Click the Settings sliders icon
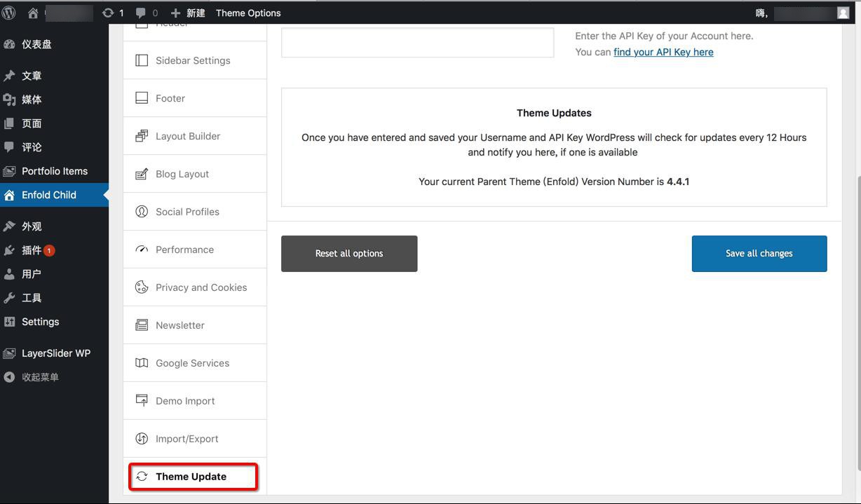This screenshot has height=504, width=861. tap(9, 322)
